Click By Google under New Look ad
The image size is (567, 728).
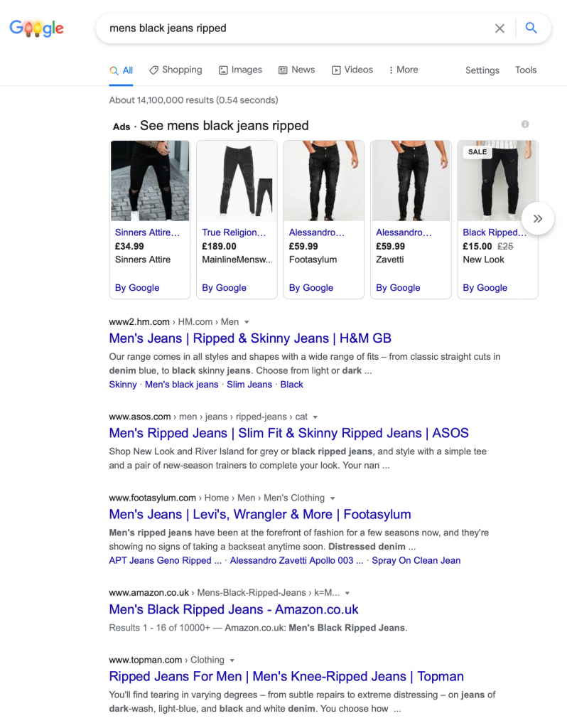(x=485, y=288)
